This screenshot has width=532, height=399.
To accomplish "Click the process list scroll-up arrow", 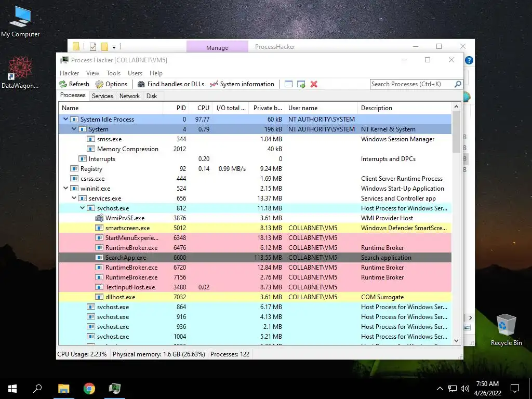I will pos(456,107).
